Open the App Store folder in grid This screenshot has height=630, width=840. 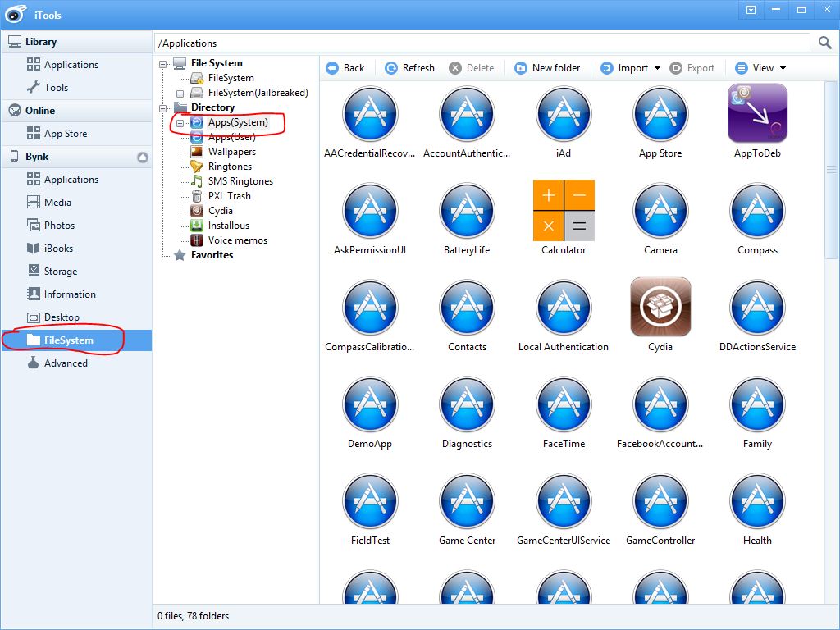(x=660, y=113)
